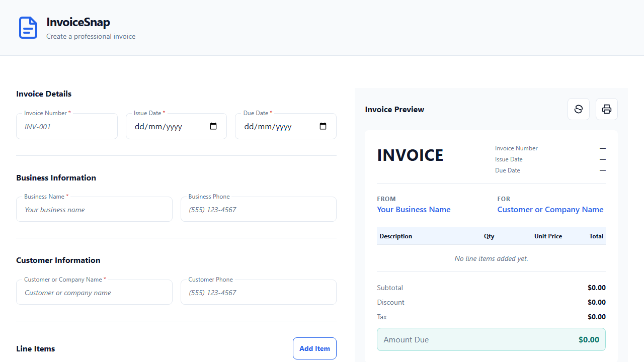Screen dimensions: 644x362
Task: Click the Amount Due $0.00 value
Action: pos(589,340)
